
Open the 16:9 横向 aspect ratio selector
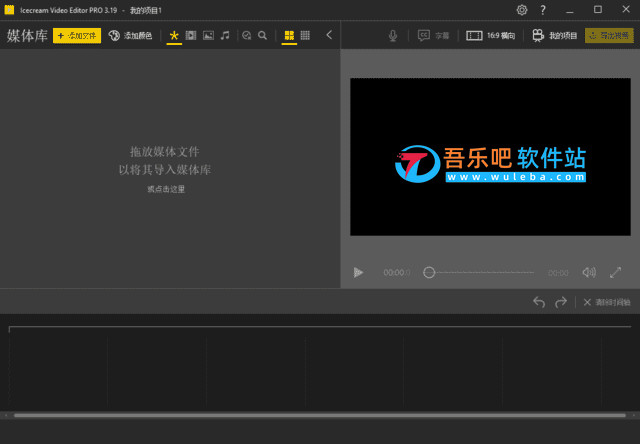(491, 36)
